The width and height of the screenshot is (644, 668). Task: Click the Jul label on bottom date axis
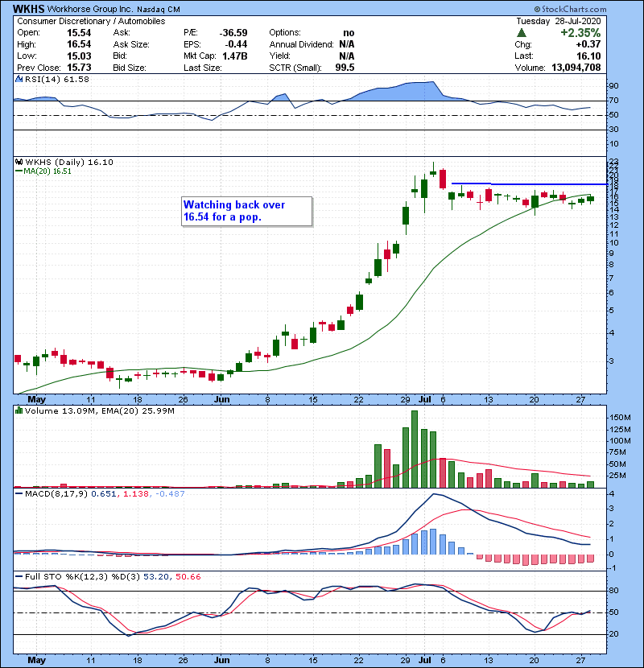coord(425,660)
